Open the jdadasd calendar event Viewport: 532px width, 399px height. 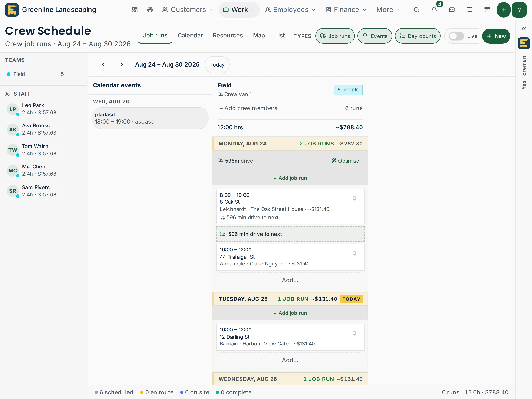[x=150, y=118]
